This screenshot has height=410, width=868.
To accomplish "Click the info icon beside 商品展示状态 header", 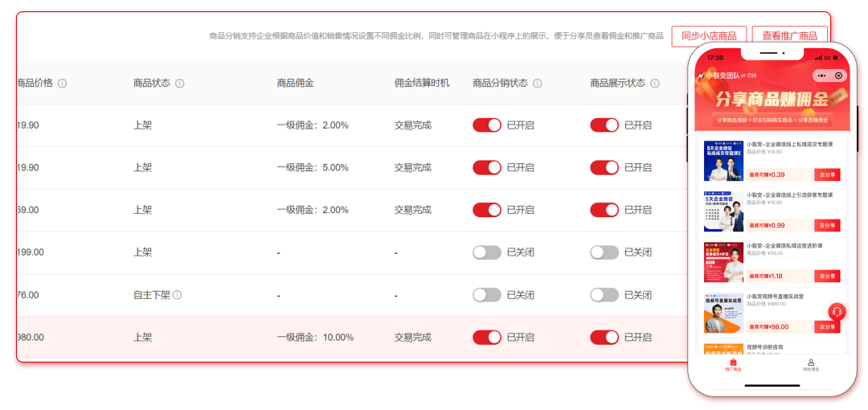I will (655, 84).
